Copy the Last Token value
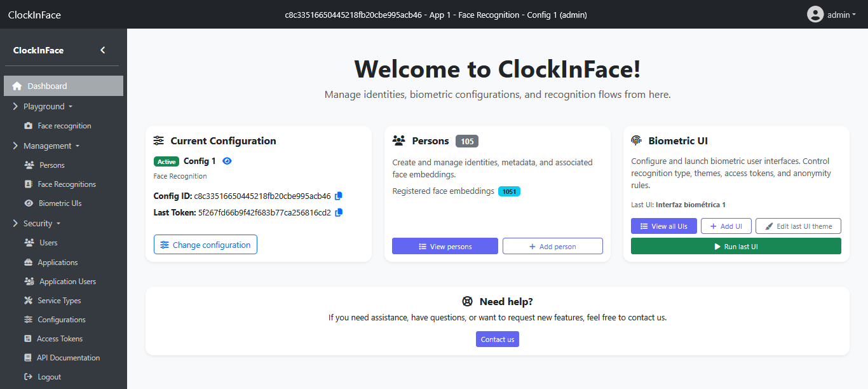 (339, 212)
